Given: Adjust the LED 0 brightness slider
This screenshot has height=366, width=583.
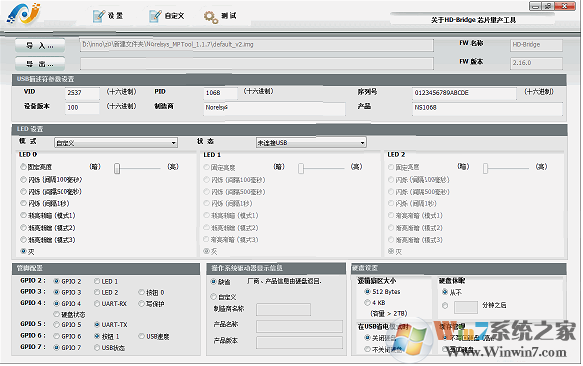Looking at the screenshot, I should pyautogui.click(x=117, y=168).
